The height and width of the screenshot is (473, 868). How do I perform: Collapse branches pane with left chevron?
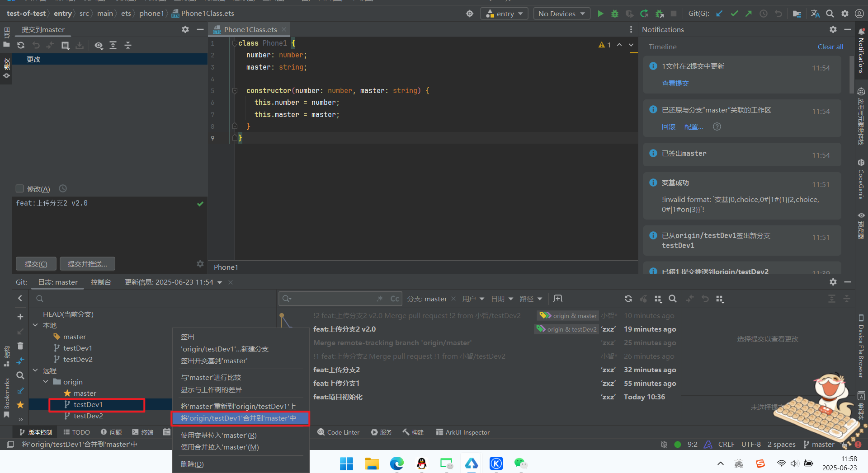[x=20, y=298]
